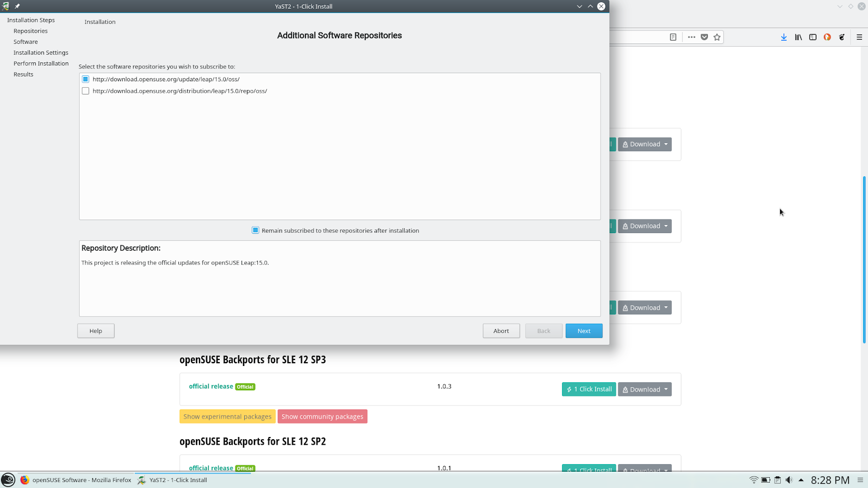Click the volume speaker tray icon
Screen dimensions: 868x488
pyautogui.click(x=789, y=480)
